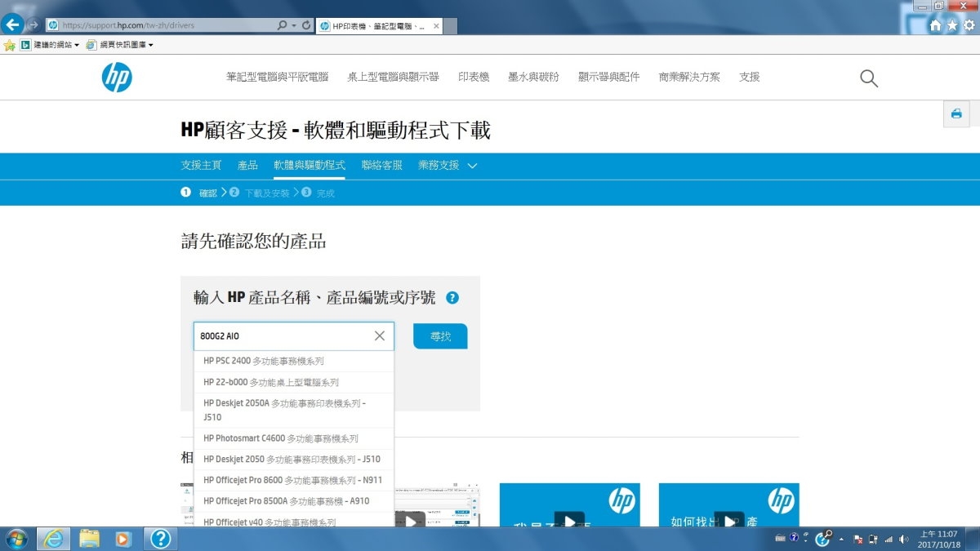Go to the 產品 tab
Viewport: 980px width, 551px height.
click(x=247, y=166)
